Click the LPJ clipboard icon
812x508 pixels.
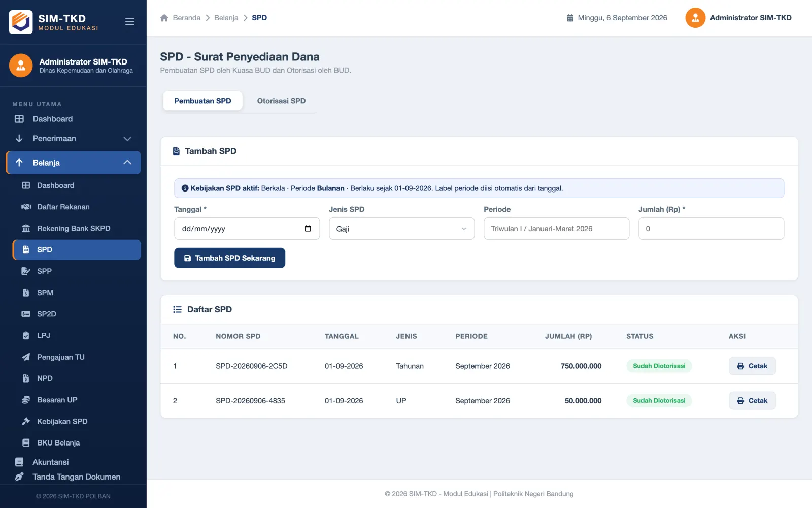26,335
